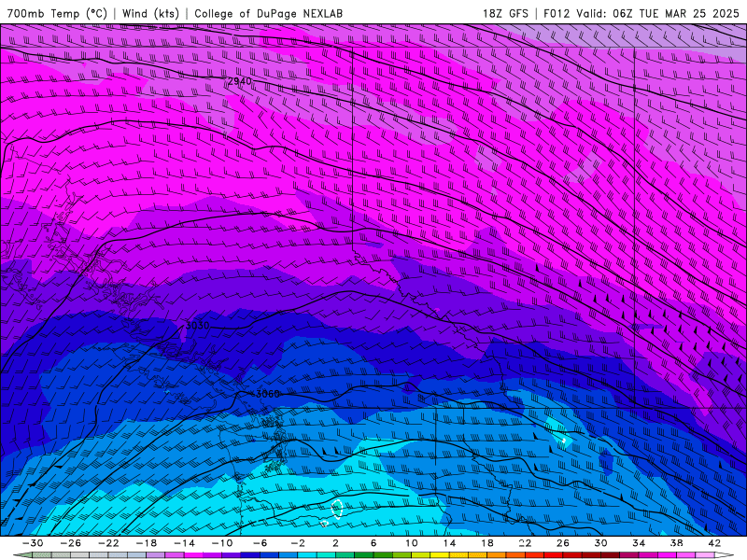Click the '2940' height contour label
This screenshot has width=747, height=560.
pos(239,81)
